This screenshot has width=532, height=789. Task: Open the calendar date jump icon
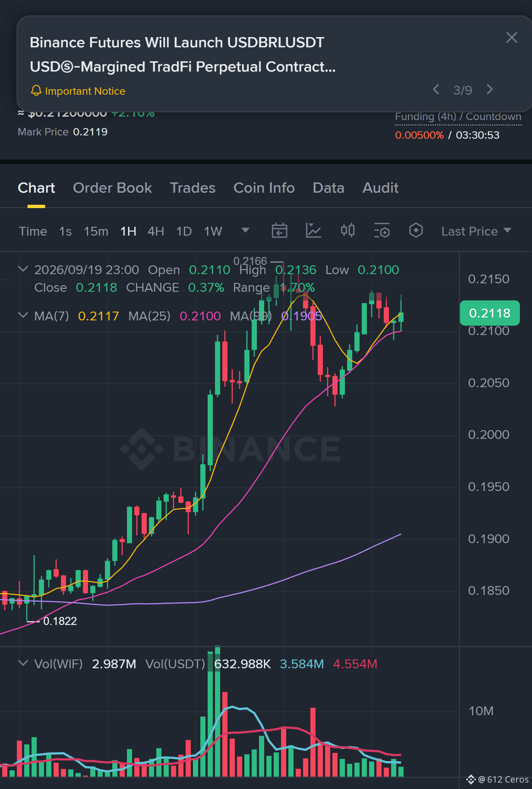[279, 231]
